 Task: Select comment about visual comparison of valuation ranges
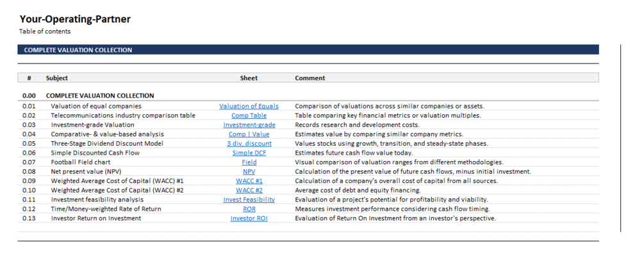pyautogui.click(x=399, y=162)
